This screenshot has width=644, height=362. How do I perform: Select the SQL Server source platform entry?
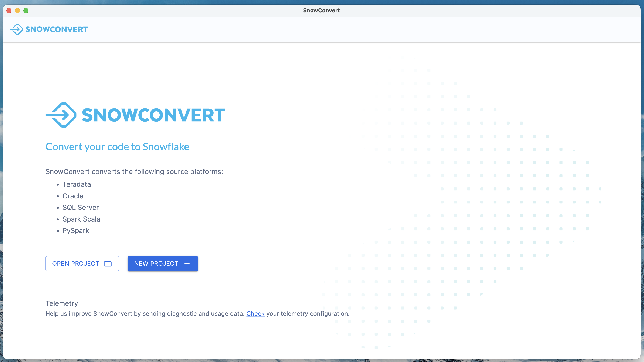[x=81, y=208]
